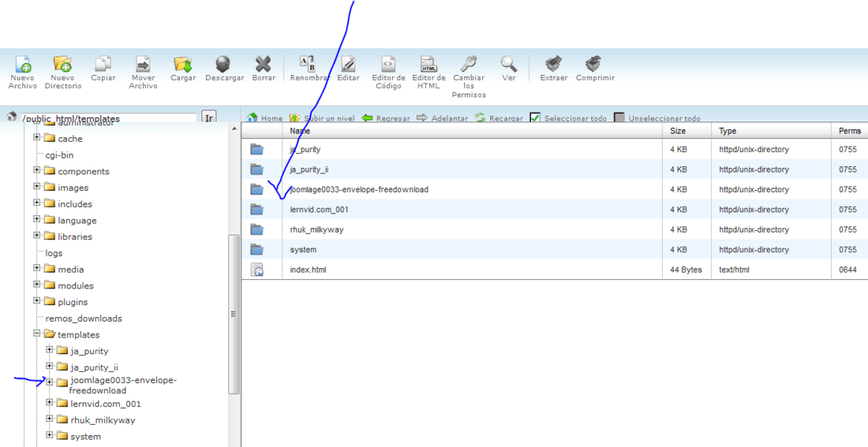Screen dimensions: 868x447
Task: Expand the images tree node
Action: coord(36,186)
